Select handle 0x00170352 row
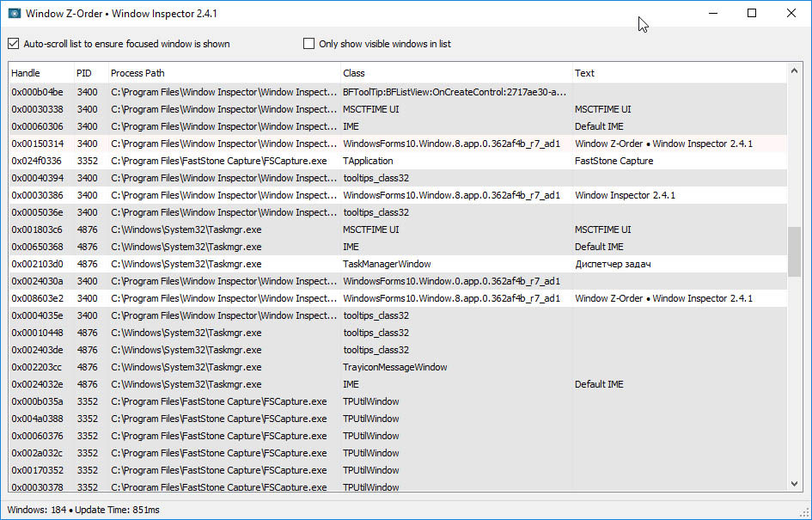Screen dimensions: 812x520 pos(398,470)
